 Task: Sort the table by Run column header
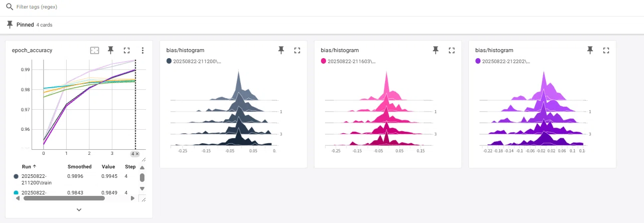coord(29,166)
